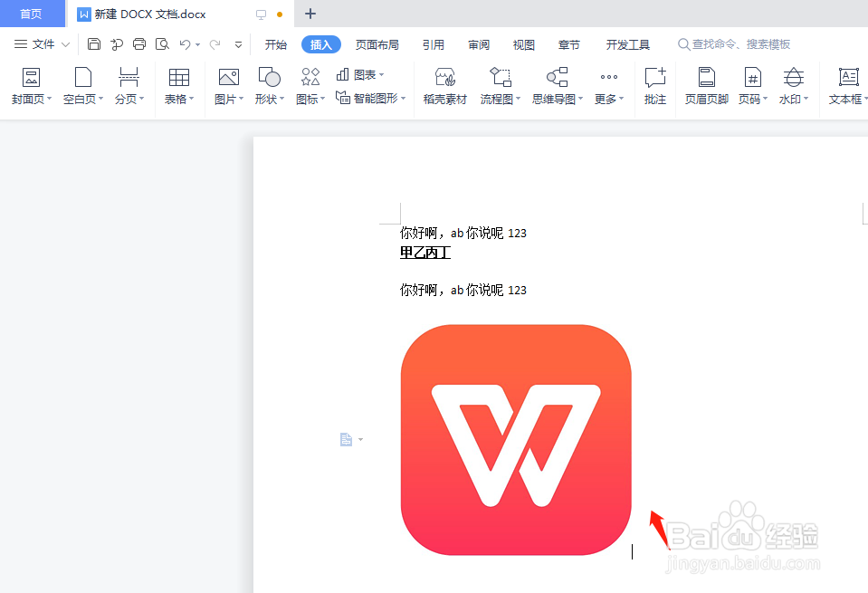868x593 pixels.
Task: Insert a flowchart (流程图)
Action: click(501, 86)
